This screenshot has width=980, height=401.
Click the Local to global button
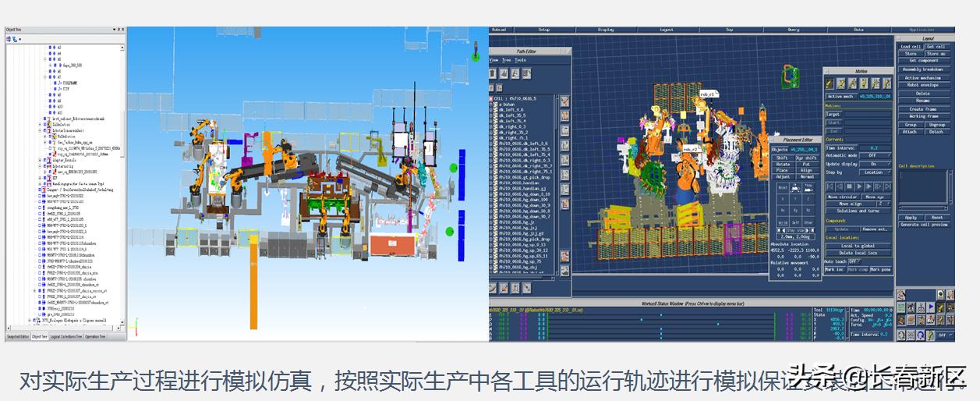coord(858,246)
